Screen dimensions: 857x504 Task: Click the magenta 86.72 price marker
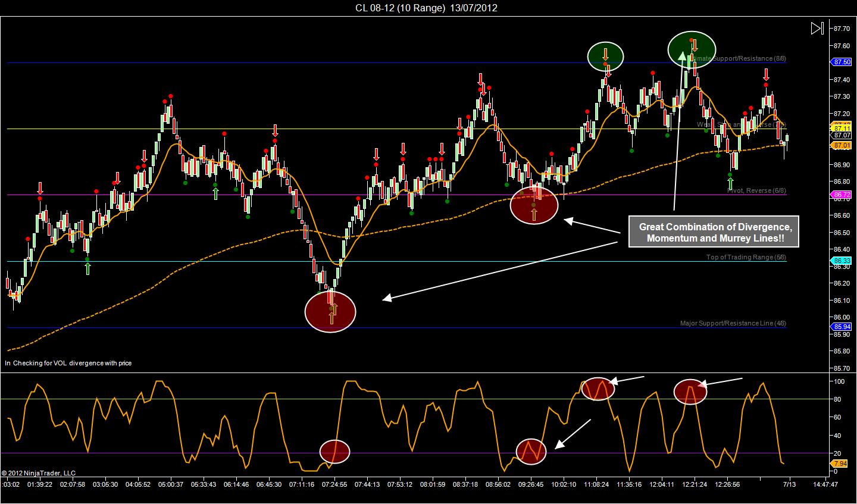(840, 195)
